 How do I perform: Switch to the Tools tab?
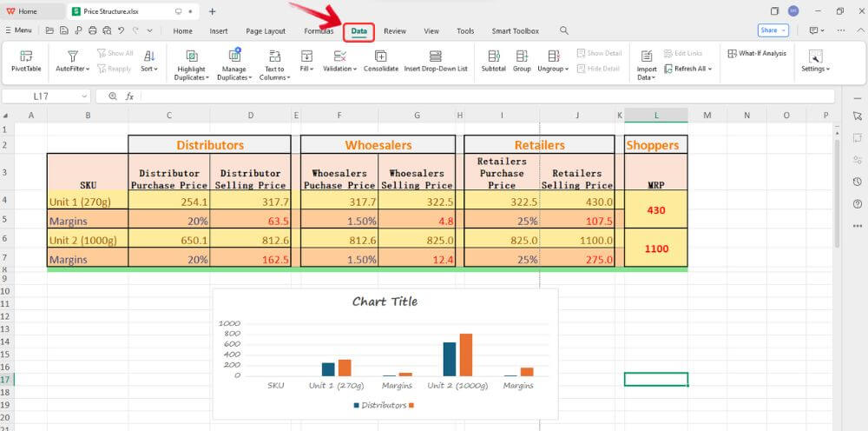point(465,31)
